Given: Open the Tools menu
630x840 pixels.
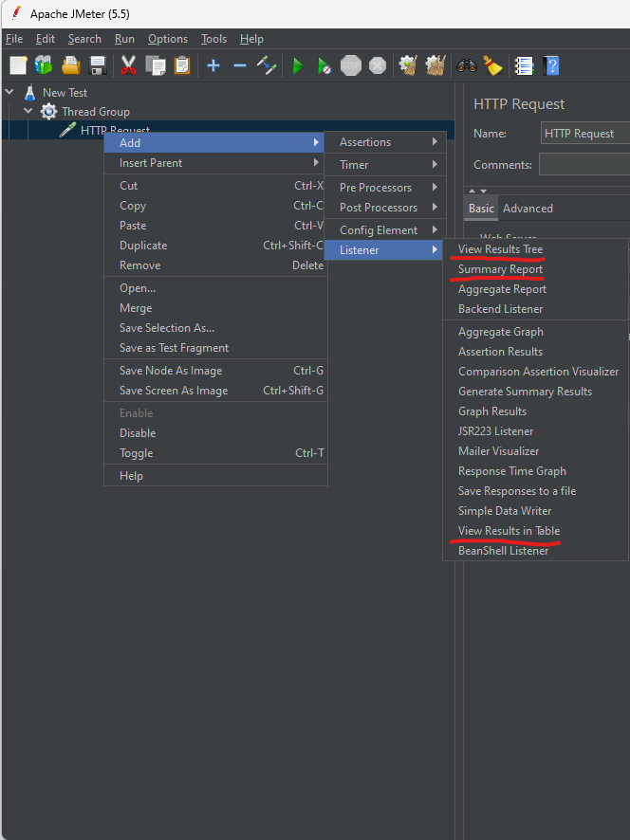Looking at the screenshot, I should 213,39.
